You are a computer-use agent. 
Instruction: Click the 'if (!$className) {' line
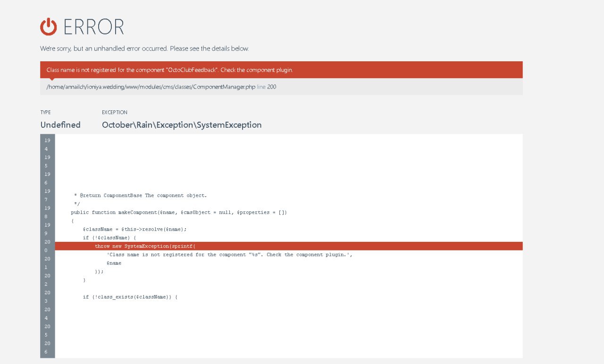click(109, 238)
